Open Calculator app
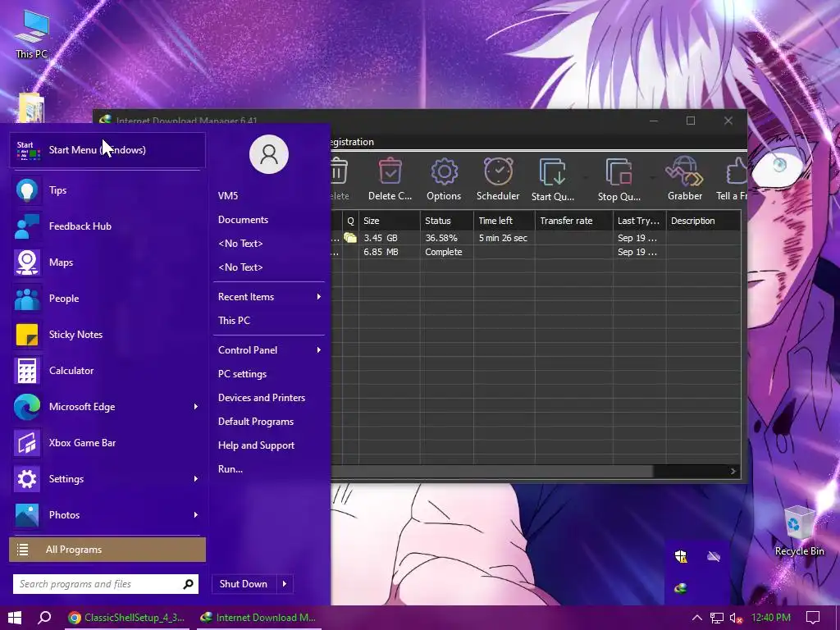The height and width of the screenshot is (630, 840). click(107, 371)
